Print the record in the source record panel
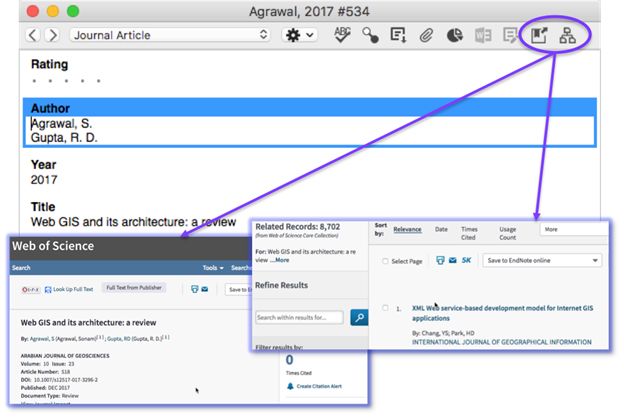624x419 pixels. pos(195,289)
